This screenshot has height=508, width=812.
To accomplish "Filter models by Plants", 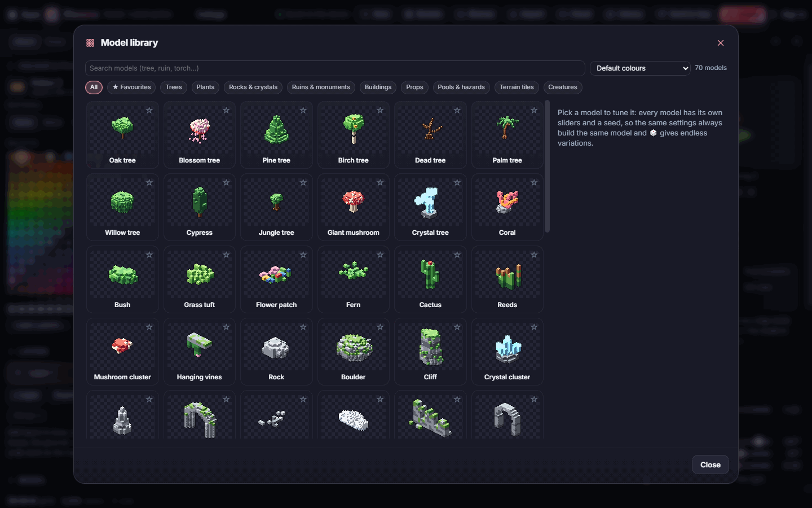I will [205, 87].
